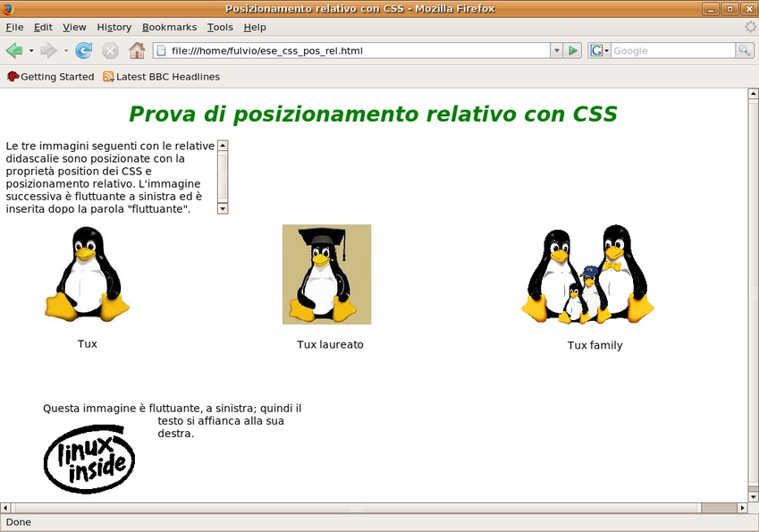Click the horizontal scrollbar thumb

(356, 508)
